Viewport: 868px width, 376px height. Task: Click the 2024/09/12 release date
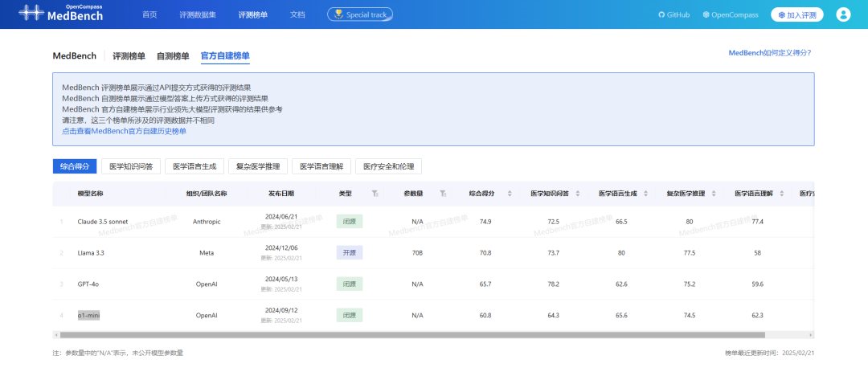tap(281, 311)
